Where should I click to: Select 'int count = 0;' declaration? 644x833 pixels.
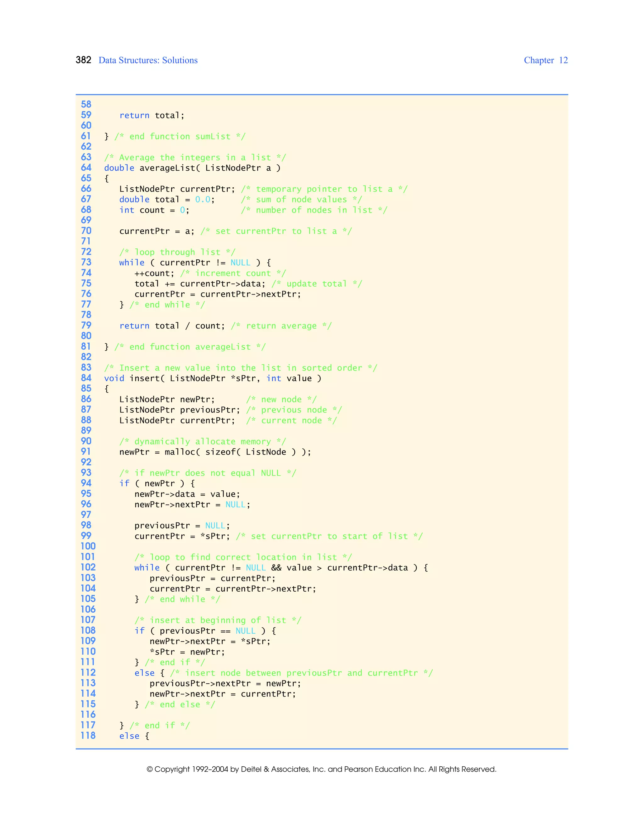pyautogui.click(x=154, y=210)
